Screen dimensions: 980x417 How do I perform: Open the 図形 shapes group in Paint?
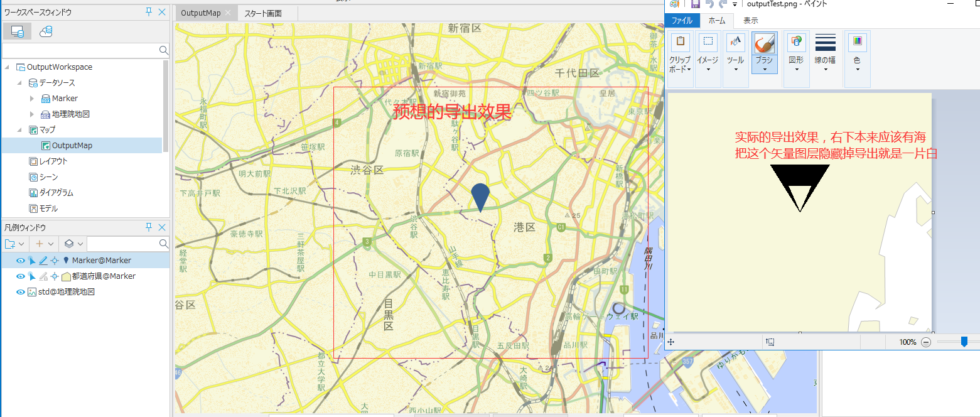(x=796, y=59)
